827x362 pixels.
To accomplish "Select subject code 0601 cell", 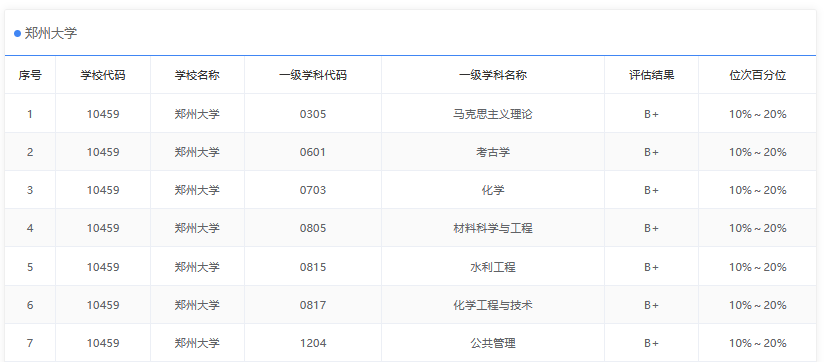I will (313, 152).
